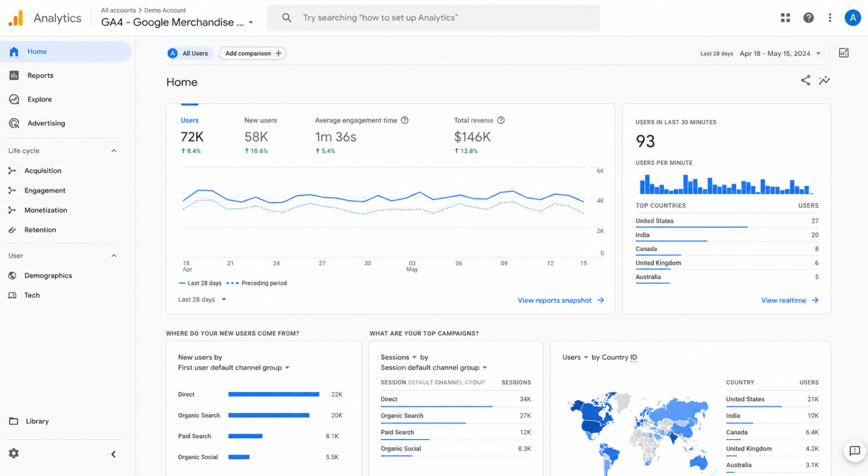
Task: Click the Retention icon
Action: point(12,230)
